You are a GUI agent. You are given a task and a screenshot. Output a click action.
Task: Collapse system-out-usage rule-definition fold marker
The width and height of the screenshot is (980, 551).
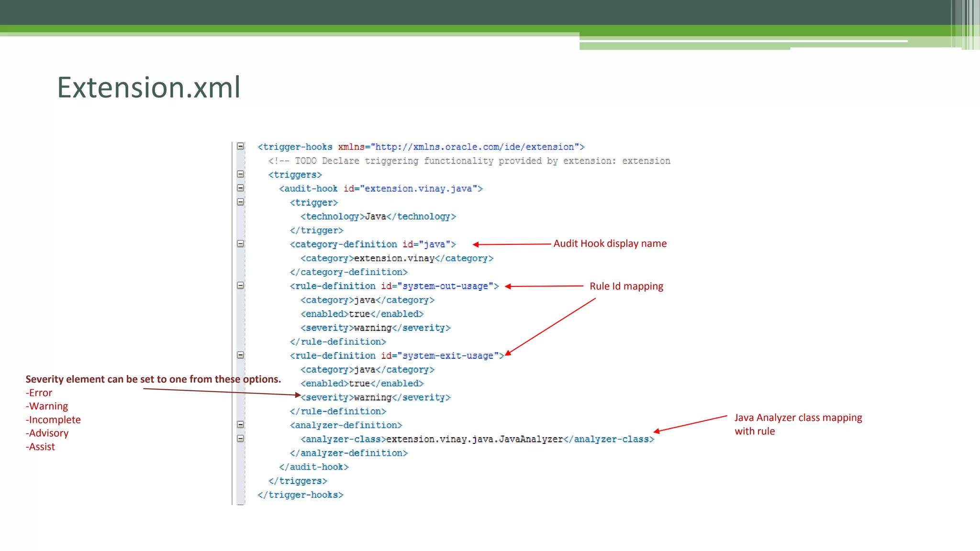[x=241, y=286]
